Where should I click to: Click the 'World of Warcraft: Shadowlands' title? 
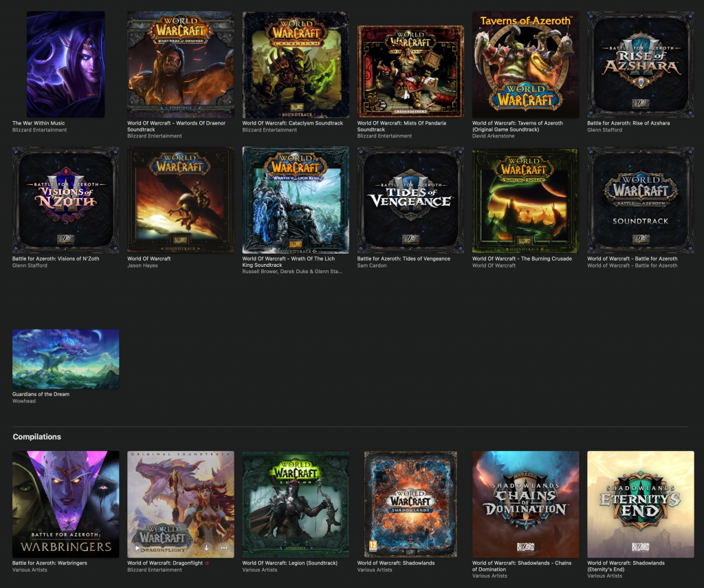coord(395,563)
